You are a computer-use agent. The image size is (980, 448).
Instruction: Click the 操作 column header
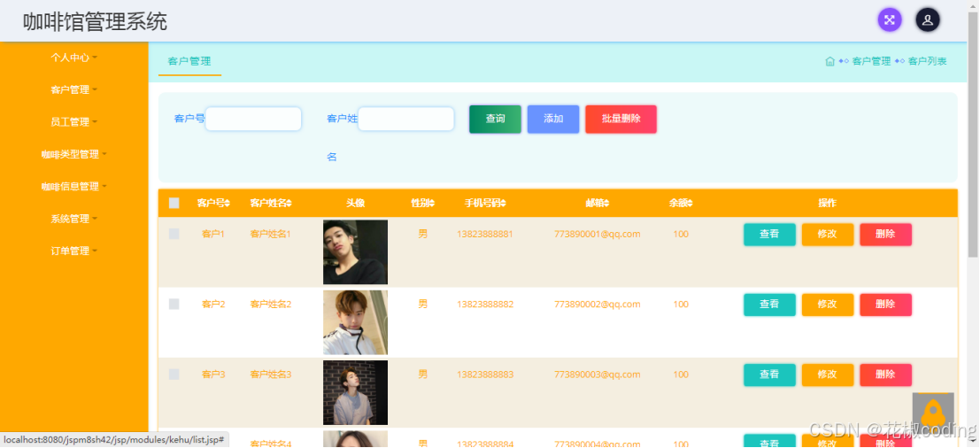pos(828,203)
